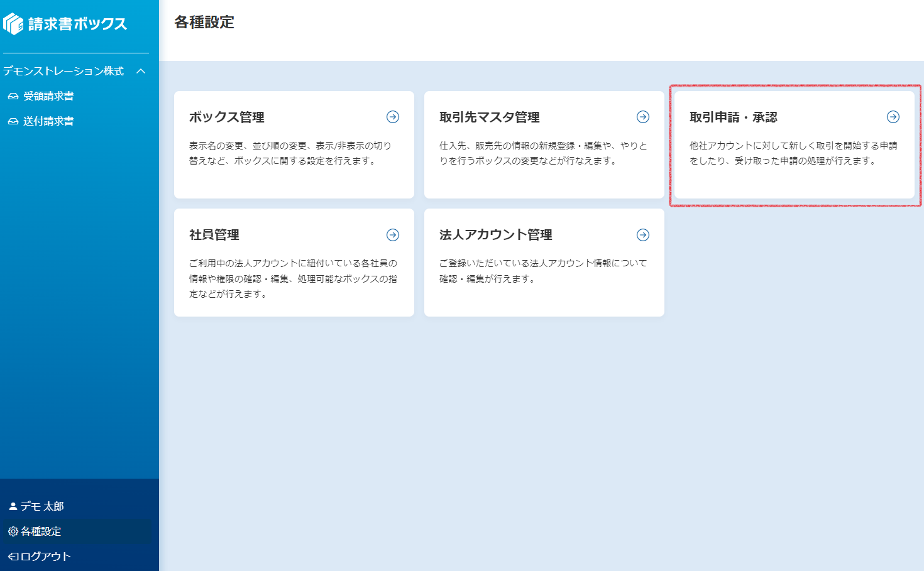Select the 法人アカウント管理 card title
Screen dimensions: 924x571
click(x=496, y=235)
